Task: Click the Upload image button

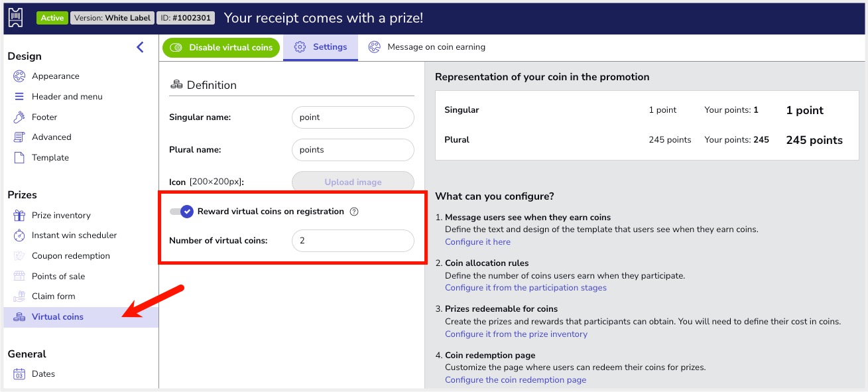Action: point(353,182)
